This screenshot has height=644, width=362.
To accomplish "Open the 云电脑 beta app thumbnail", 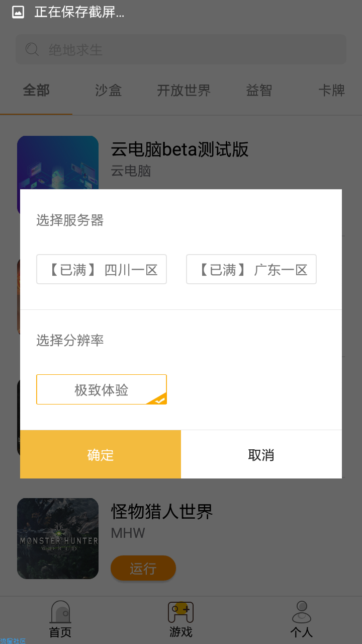I will pos(58,163).
